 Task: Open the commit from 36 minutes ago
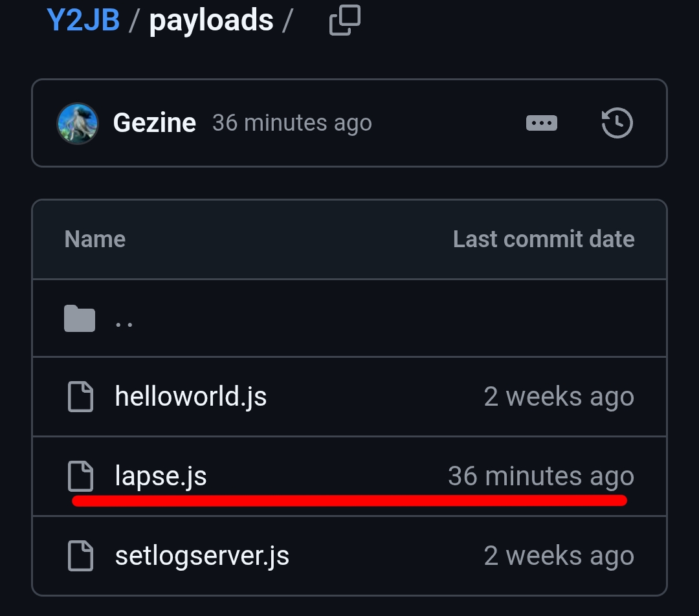click(292, 123)
